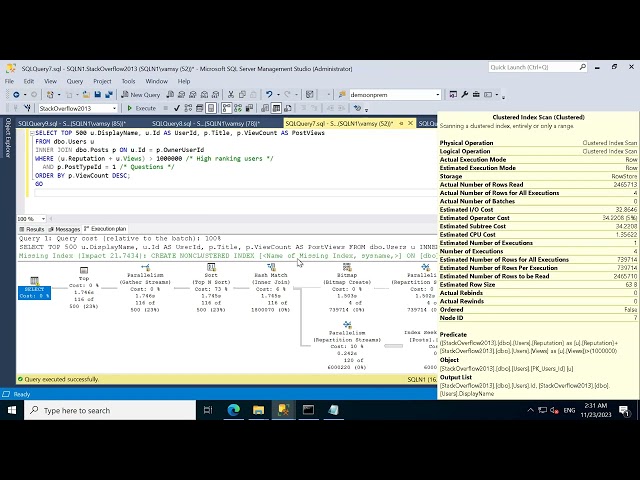Click the taskbar Type here to search box
Viewport: 640px width, 480px height.
110,410
